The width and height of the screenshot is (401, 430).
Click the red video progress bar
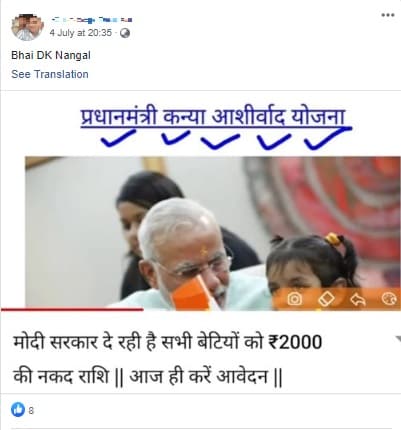(72, 309)
